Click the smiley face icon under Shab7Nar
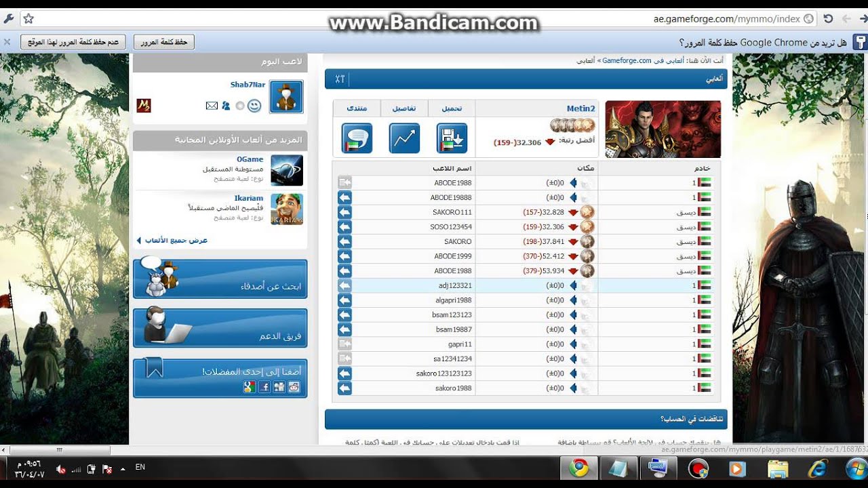 [x=254, y=106]
